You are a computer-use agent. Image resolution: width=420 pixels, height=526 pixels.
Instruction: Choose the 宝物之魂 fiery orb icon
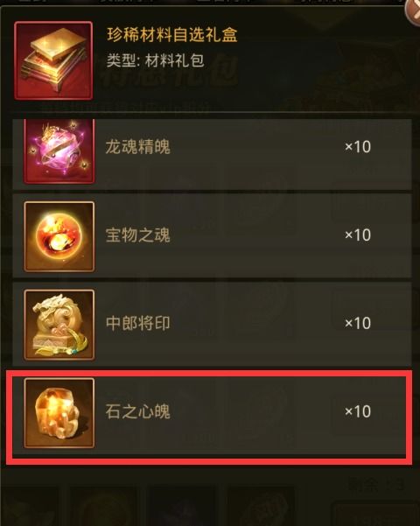tap(59, 237)
